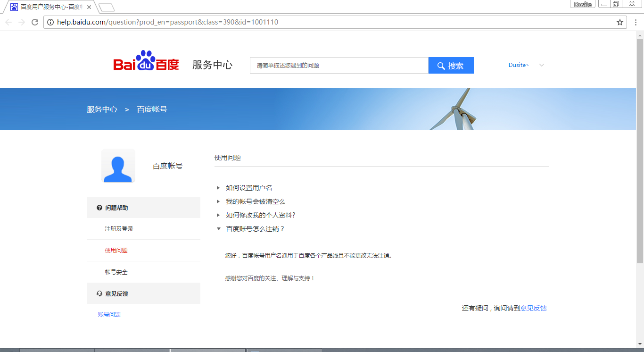This screenshot has width=644, height=352.
Task: Click the headset icon beside 意见反馈
Action: click(x=99, y=293)
